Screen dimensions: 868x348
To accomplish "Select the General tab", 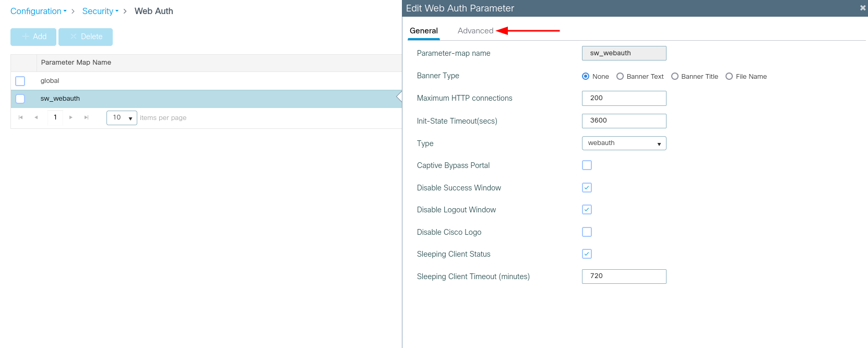I will tap(423, 31).
